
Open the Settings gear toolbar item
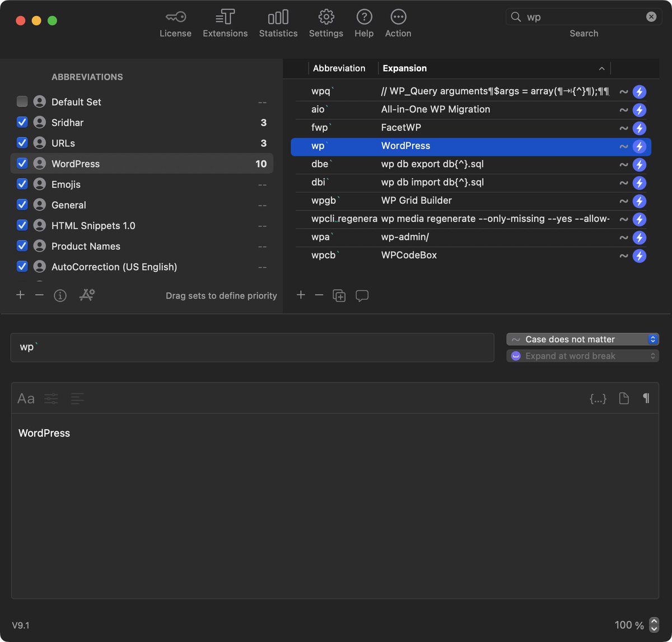tap(326, 24)
